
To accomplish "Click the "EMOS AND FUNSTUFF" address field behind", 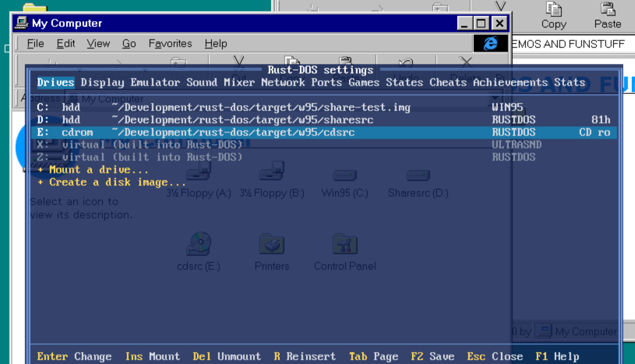I will 573,44.
